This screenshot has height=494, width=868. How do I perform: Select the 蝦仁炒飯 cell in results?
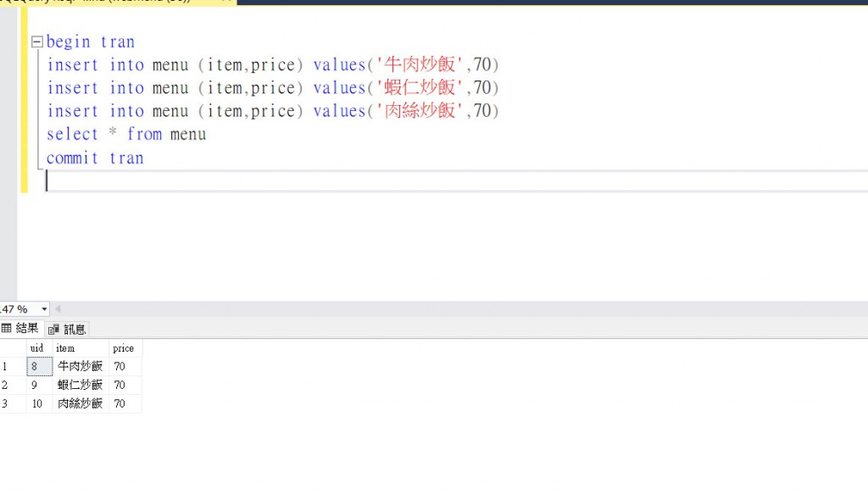coord(81,385)
